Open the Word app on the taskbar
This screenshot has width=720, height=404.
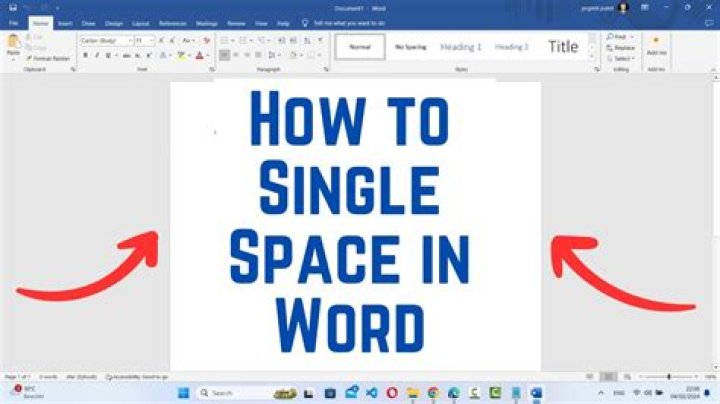tap(537, 392)
